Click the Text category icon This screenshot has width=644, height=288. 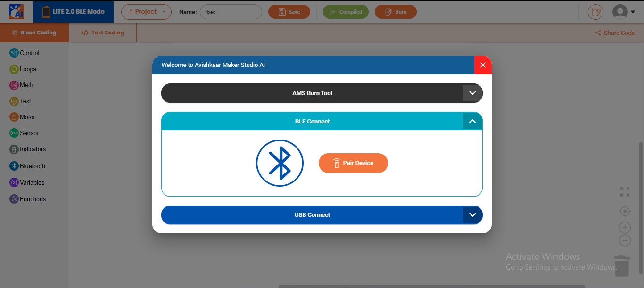pyautogui.click(x=14, y=101)
